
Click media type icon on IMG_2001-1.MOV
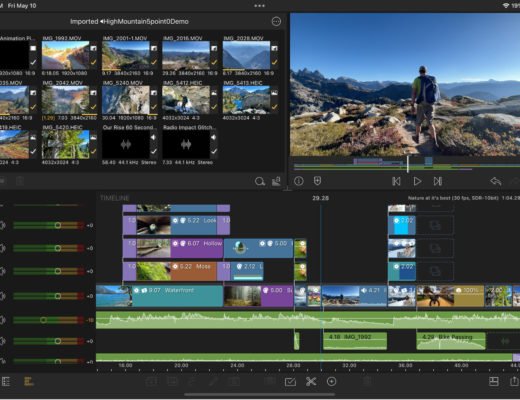tap(154, 48)
